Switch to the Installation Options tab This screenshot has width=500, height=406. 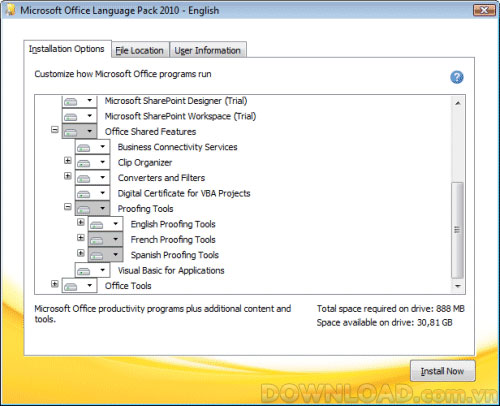[67, 49]
